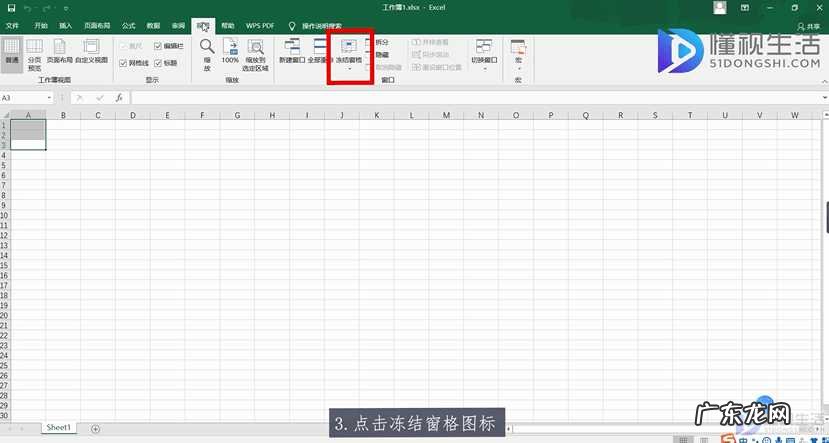This screenshot has height=443, width=829.
Task: Expand the formula bar with right arrow
Action: [x=824, y=98]
